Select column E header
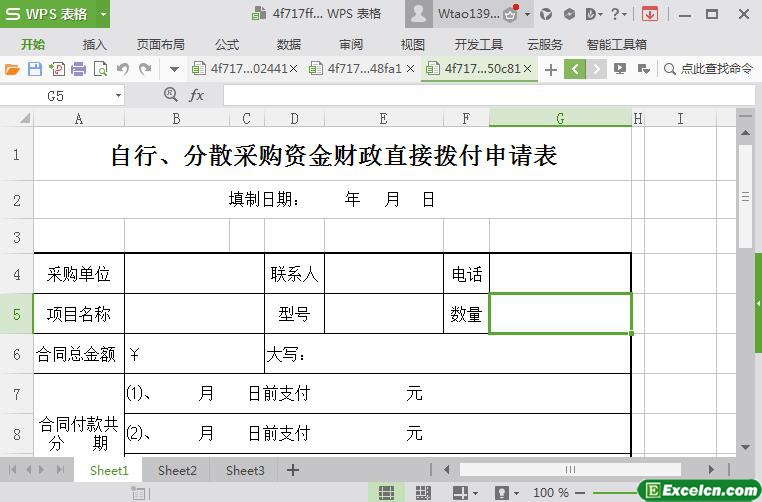The image size is (762, 502). click(383, 119)
